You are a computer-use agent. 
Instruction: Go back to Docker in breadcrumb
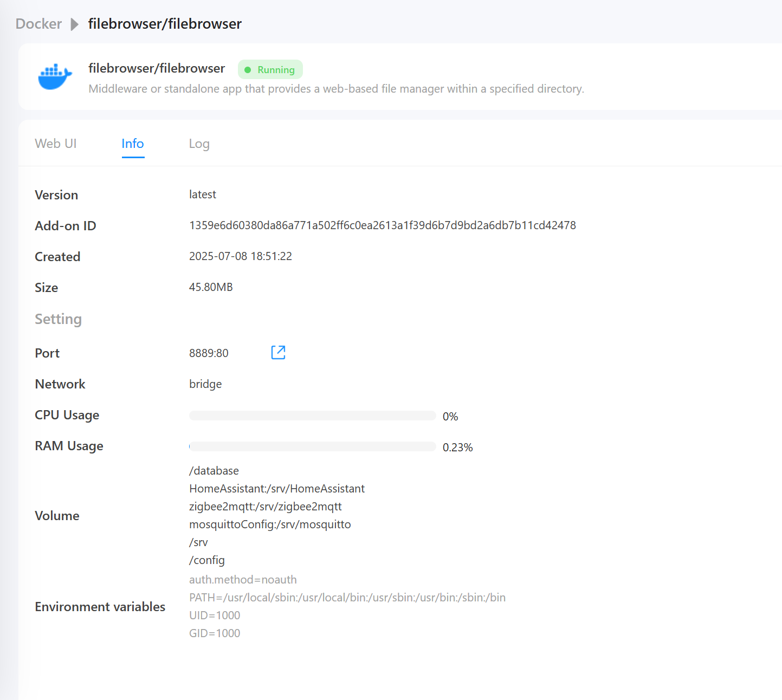point(38,24)
